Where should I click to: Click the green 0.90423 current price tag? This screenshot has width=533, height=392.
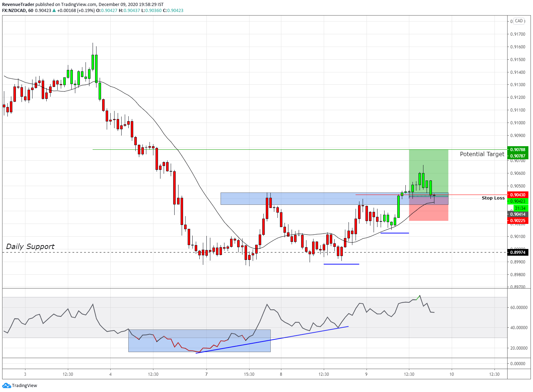518,201
